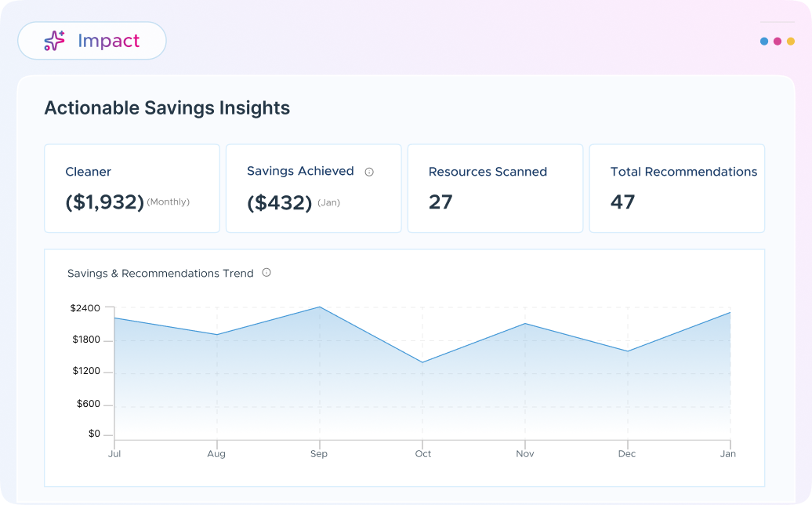Viewport: 812px width, 505px height.
Task: Select the Cleaner savings card
Action: pos(132,188)
